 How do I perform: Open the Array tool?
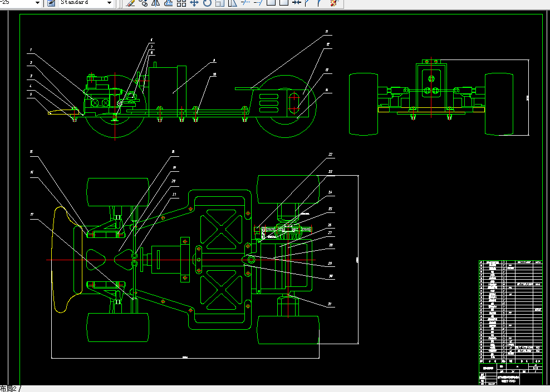click(181, 3)
